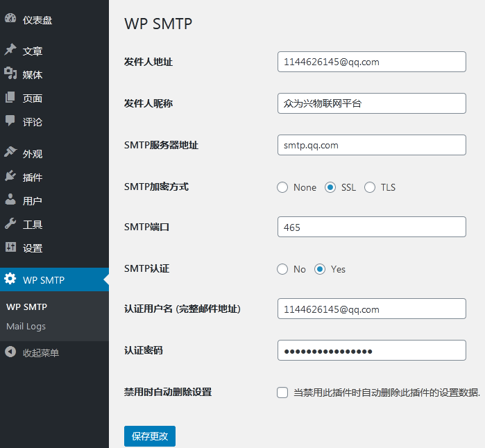Click the SMTP加密方式 label
The width and height of the screenshot is (485, 448).
point(156,187)
